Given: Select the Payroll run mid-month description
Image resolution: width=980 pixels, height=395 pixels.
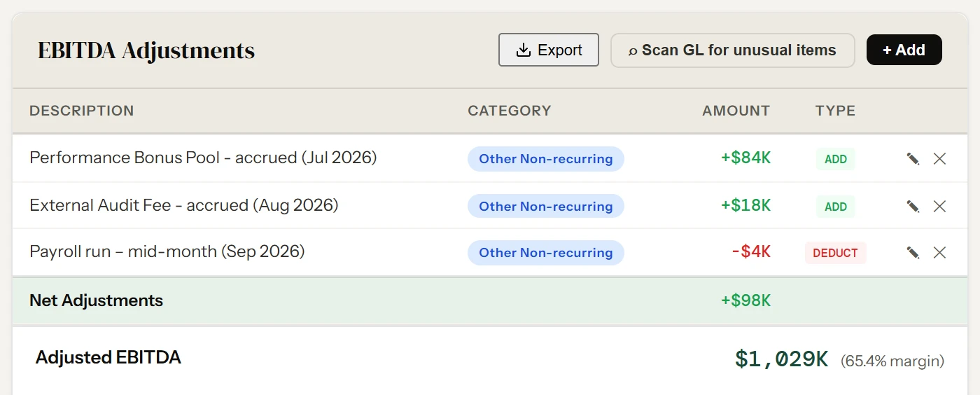Looking at the screenshot, I should pyautogui.click(x=167, y=251).
